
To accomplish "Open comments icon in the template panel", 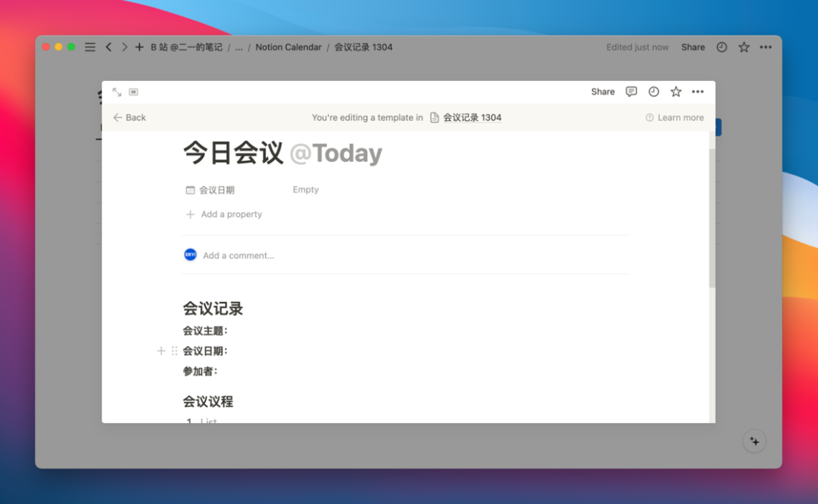I will tap(631, 92).
